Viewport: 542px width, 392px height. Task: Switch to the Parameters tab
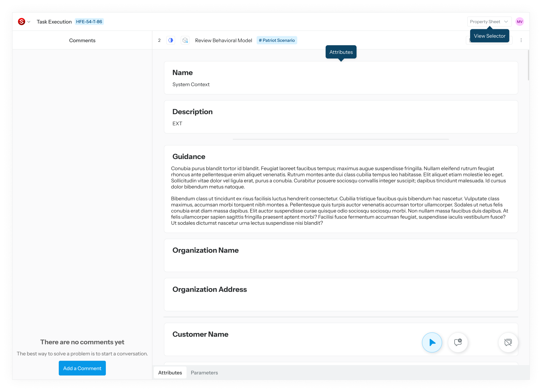click(x=204, y=372)
